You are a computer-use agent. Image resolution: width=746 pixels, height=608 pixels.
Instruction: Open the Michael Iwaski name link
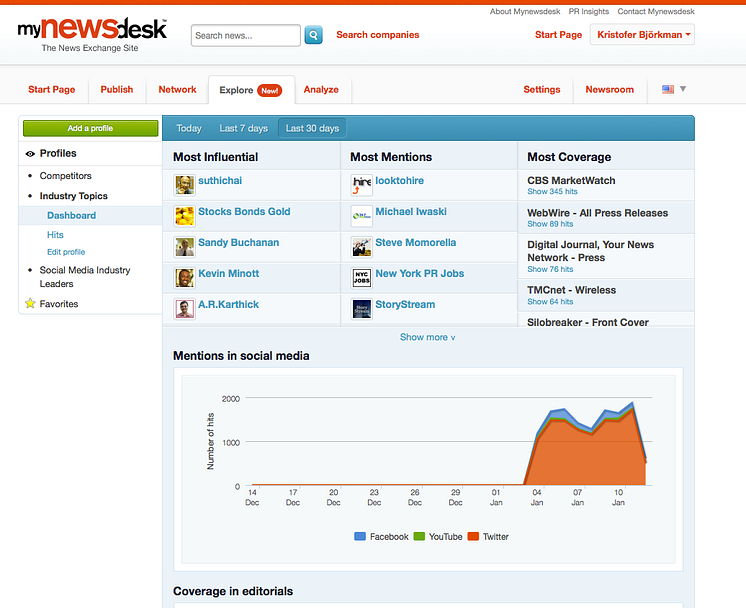pyautogui.click(x=411, y=212)
